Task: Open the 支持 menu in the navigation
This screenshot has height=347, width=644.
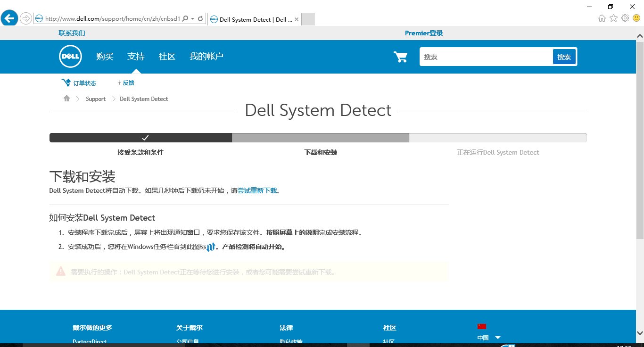Action: (x=136, y=56)
